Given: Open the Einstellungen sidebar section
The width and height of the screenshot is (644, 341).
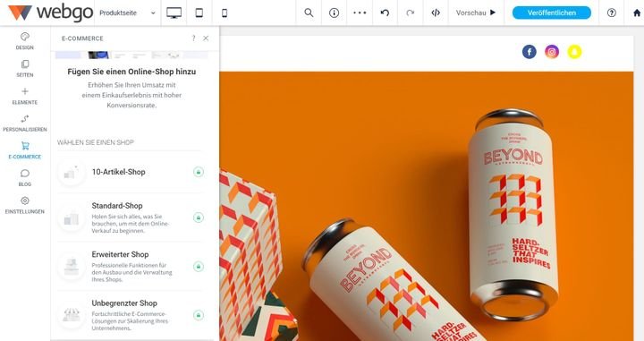Looking at the screenshot, I should point(25,205).
